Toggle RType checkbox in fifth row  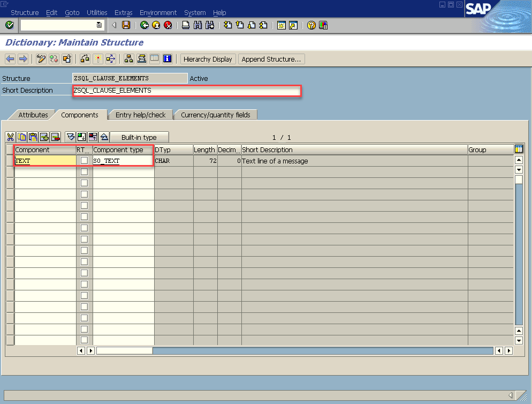coord(84,205)
